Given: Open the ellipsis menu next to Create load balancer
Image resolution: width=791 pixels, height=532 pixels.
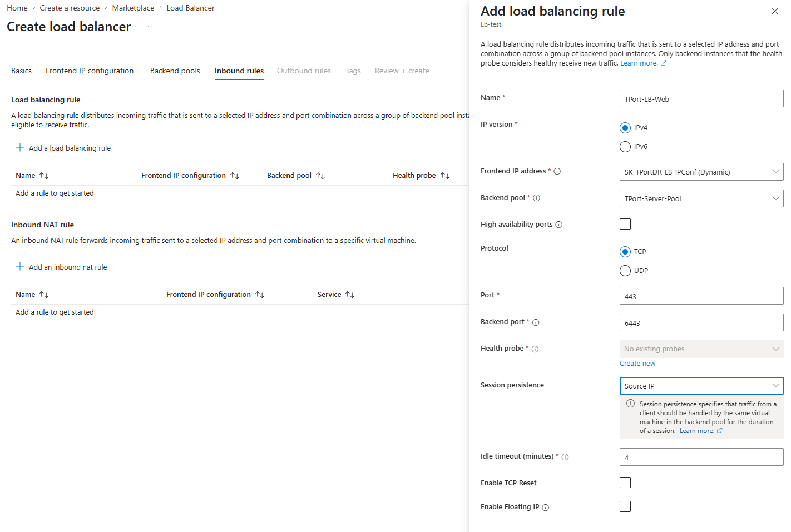Looking at the screenshot, I should [x=149, y=27].
